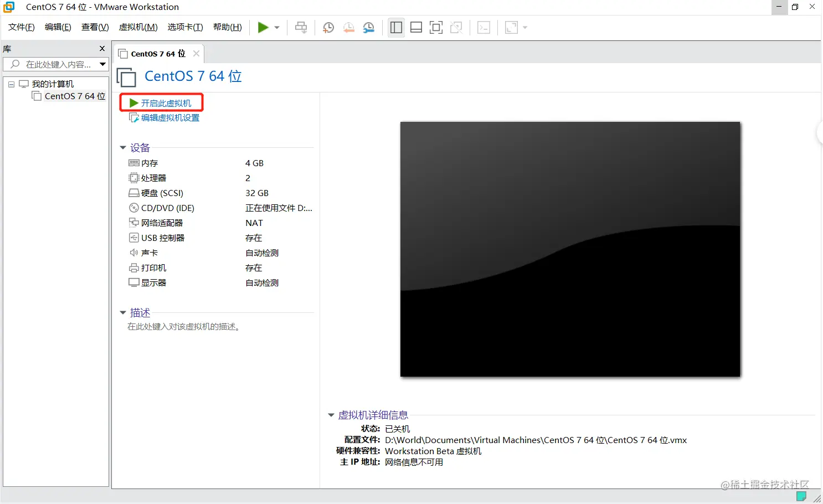
Task: Click the VMware logo in the title bar
Action: coord(9,7)
